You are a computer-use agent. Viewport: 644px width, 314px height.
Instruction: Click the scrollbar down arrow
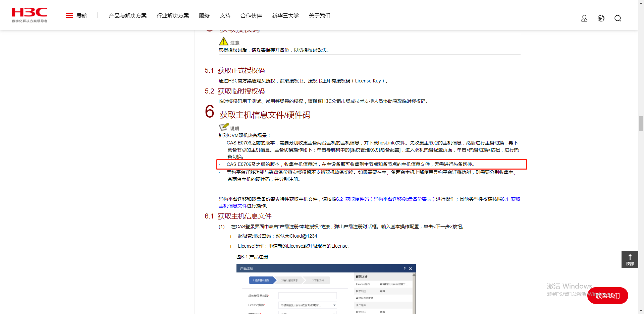click(x=641, y=311)
